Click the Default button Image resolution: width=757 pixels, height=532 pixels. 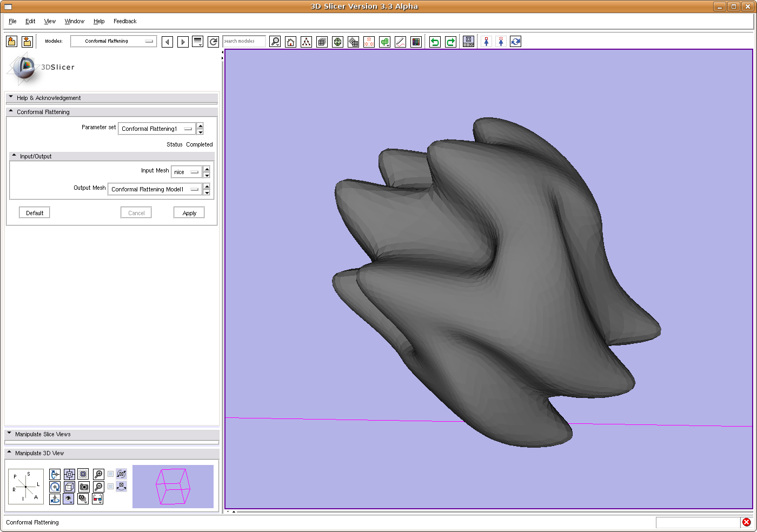point(35,213)
